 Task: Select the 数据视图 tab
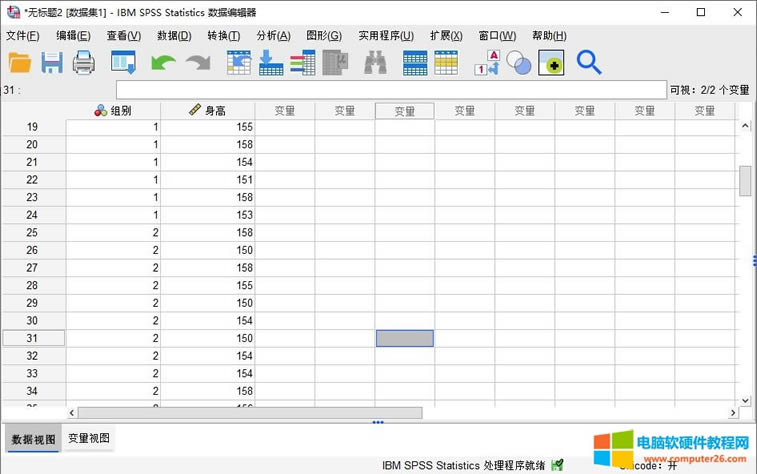pyautogui.click(x=33, y=439)
